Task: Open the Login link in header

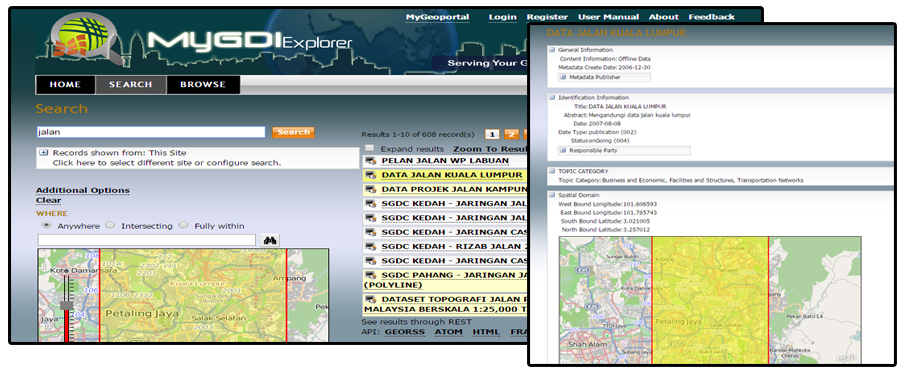Action: tap(502, 17)
